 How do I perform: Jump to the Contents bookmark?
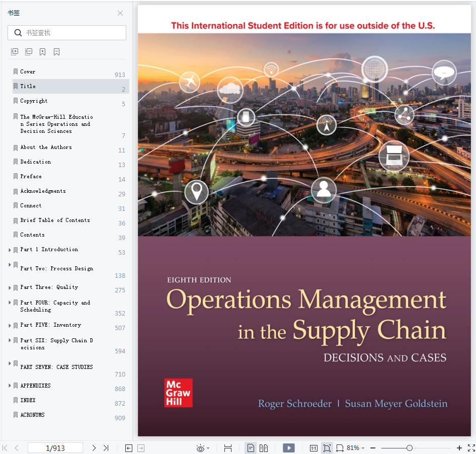[33, 235]
